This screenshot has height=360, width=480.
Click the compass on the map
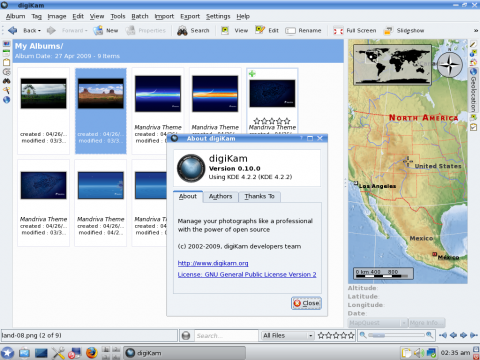[450, 65]
